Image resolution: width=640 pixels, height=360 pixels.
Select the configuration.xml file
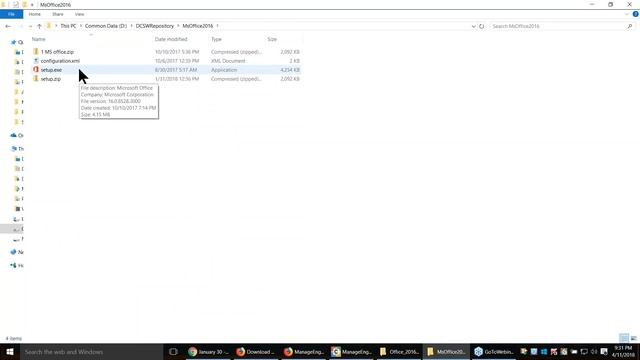pos(60,61)
